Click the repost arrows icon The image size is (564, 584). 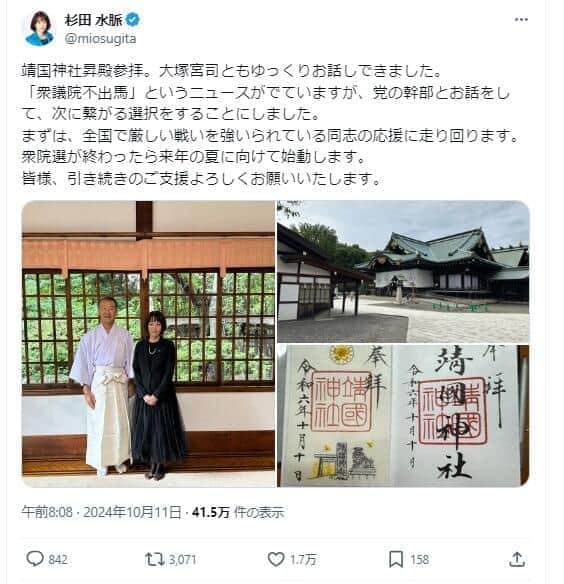(x=154, y=559)
